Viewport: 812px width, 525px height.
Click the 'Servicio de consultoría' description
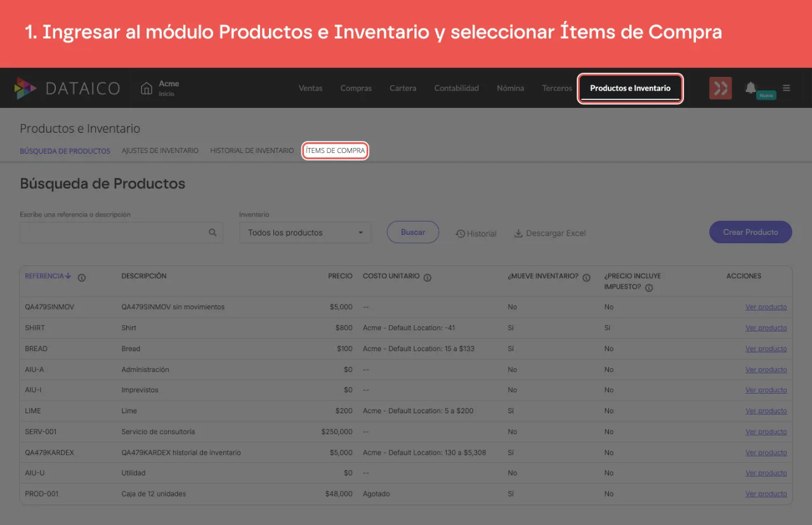pos(158,432)
